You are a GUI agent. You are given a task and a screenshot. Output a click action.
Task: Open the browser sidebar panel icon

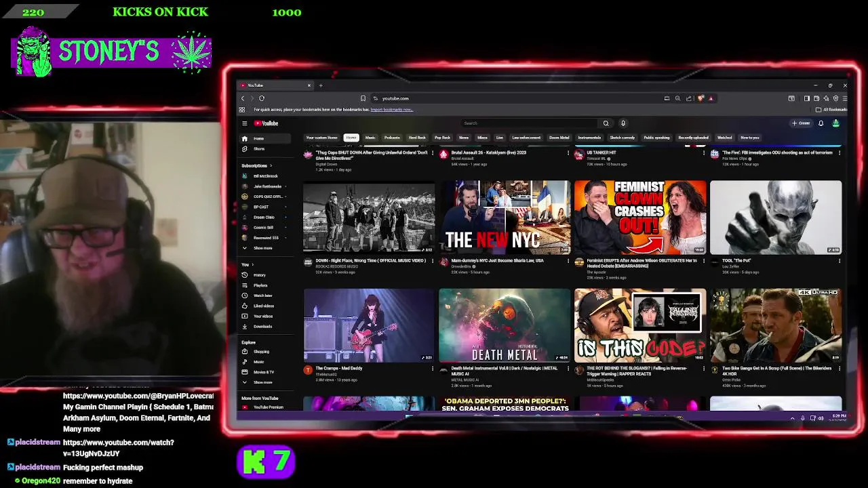tap(807, 98)
